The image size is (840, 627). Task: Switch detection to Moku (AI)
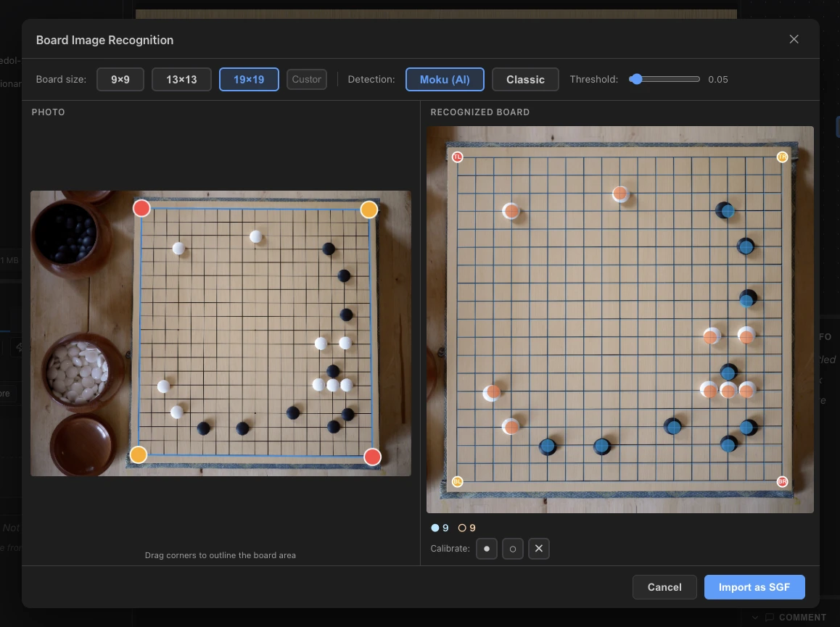[x=445, y=79]
